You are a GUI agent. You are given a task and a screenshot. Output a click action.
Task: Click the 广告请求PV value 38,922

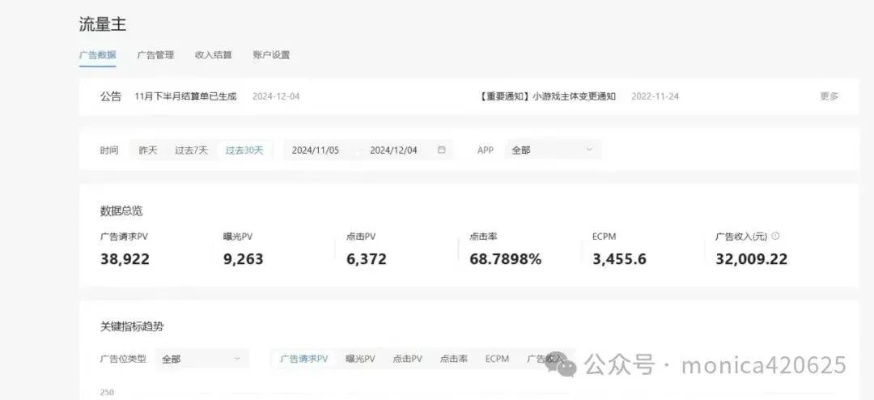[125, 259]
